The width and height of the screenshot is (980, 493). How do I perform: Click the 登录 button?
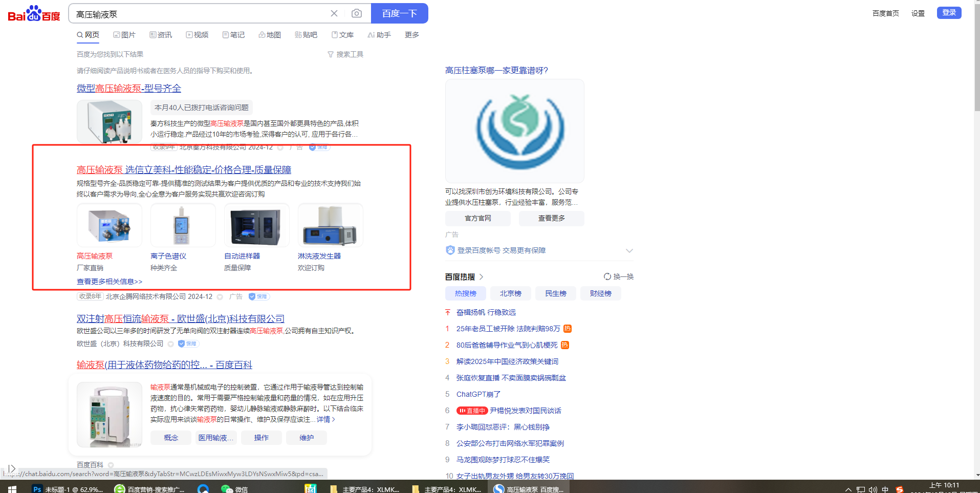click(x=949, y=13)
